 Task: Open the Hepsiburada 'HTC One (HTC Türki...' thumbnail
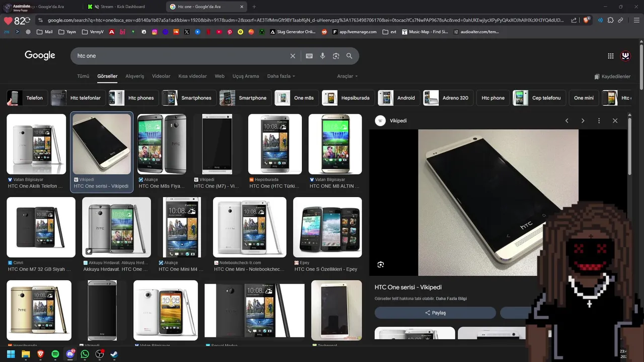275,144
